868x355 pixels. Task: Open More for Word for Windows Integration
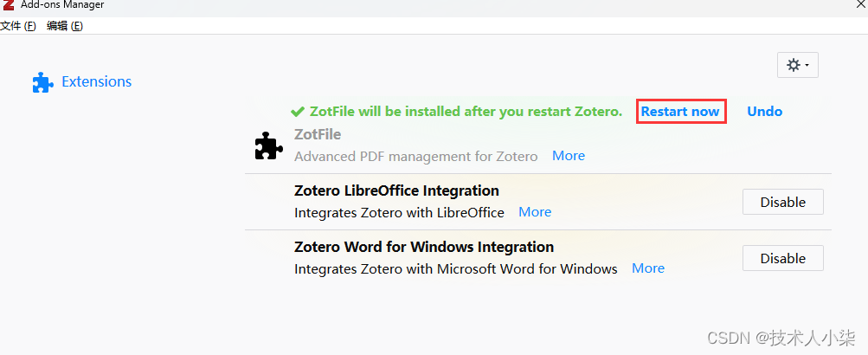click(648, 268)
